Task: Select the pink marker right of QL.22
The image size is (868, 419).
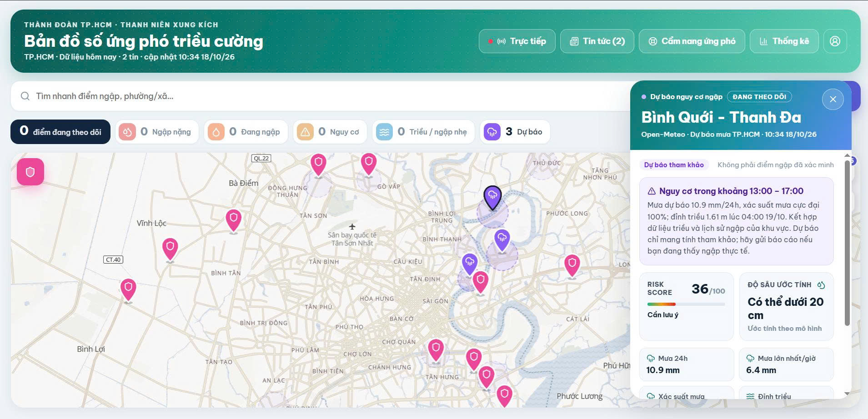Action: 318,165
